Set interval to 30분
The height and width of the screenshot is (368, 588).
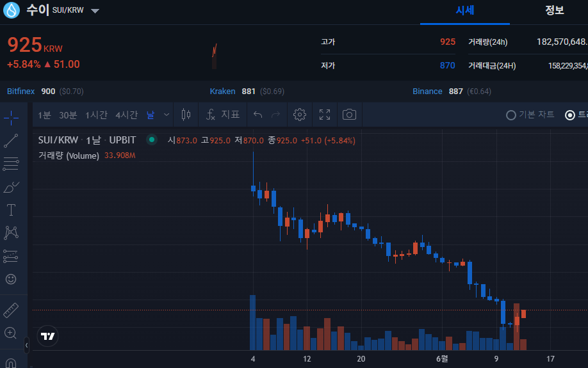click(68, 115)
